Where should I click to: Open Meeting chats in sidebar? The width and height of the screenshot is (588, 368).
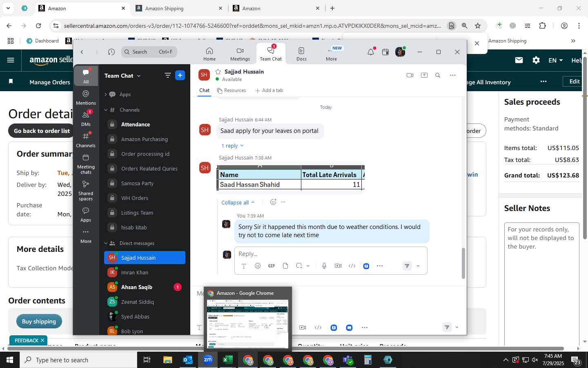click(86, 164)
